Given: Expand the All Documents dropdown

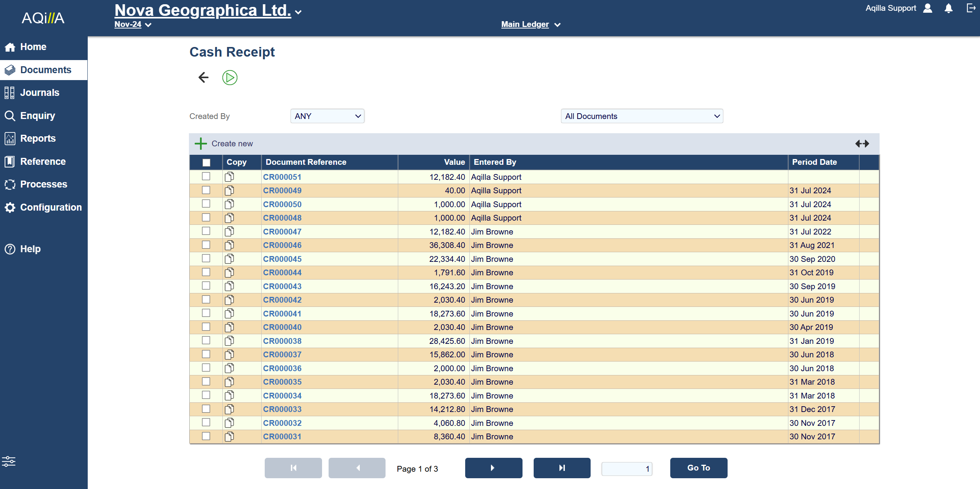Looking at the screenshot, I should click(x=641, y=116).
